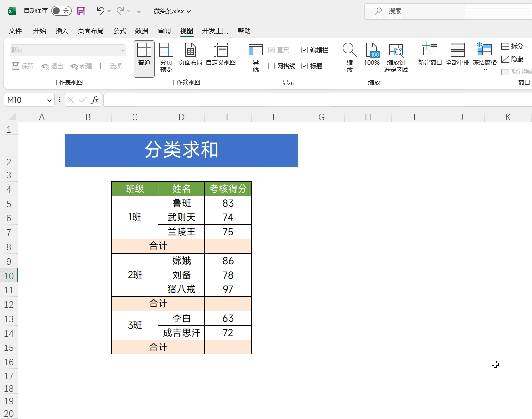The image size is (532, 419).
Task: Open the 默认 sheet view dropdown
Action: point(68,50)
